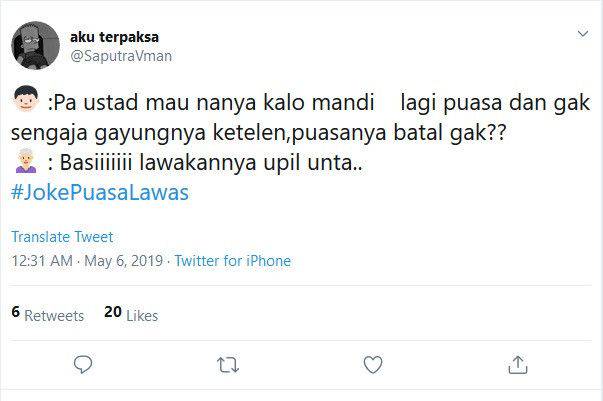The height and width of the screenshot is (401, 603).
Task: Click the Translate Tweet link
Action: pyautogui.click(x=61, y=237)
